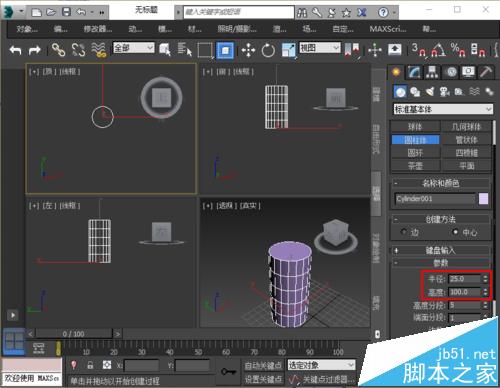Click the 3ds Max application logo button
The image size is (500, 388).
pyautogui.click(x=8, y=12)
